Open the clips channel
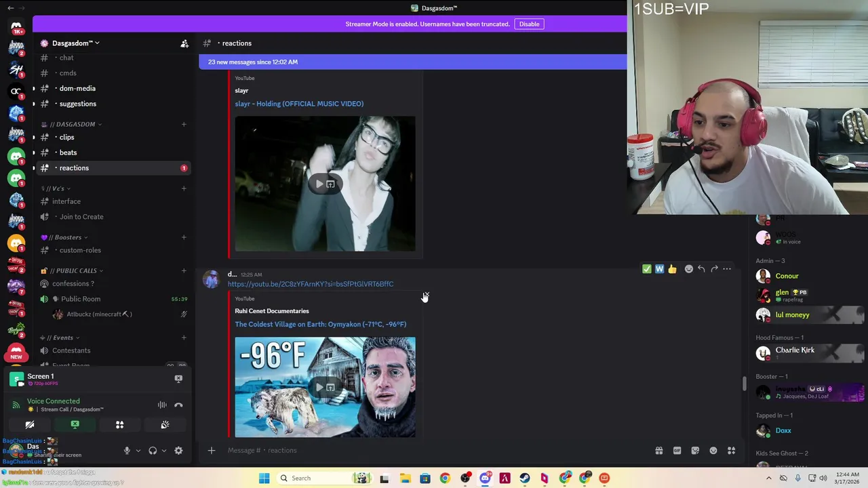This screenshot has width=868, height=488. pyautogui.click(x=113, y=137)
